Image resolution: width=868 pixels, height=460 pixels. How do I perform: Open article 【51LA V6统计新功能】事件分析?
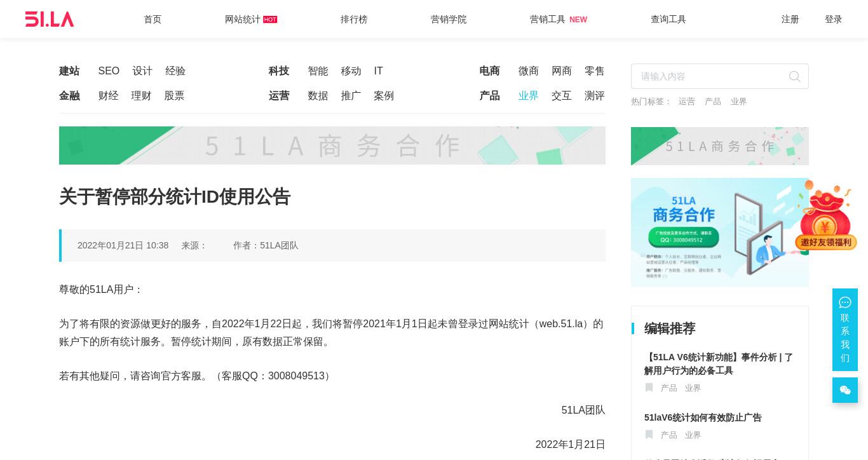pos(719,364)
